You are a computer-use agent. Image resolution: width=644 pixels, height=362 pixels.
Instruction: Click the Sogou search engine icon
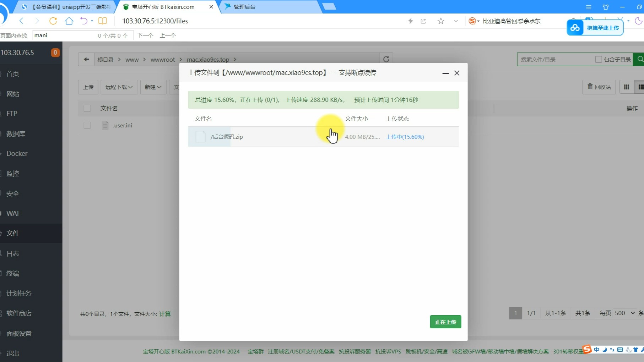472,21
